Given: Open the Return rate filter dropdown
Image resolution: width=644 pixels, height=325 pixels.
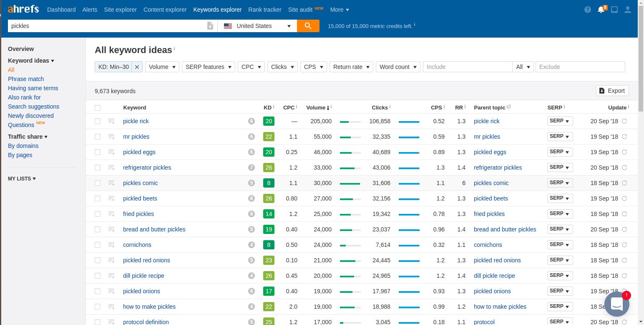Looking at the screenshot, I should [x=351, y=67].
